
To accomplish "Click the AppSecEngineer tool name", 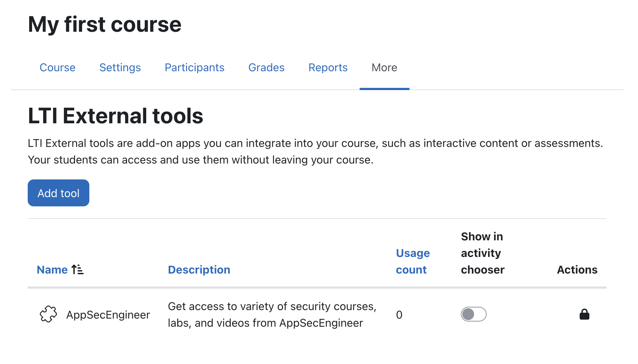I will [108, 315].
